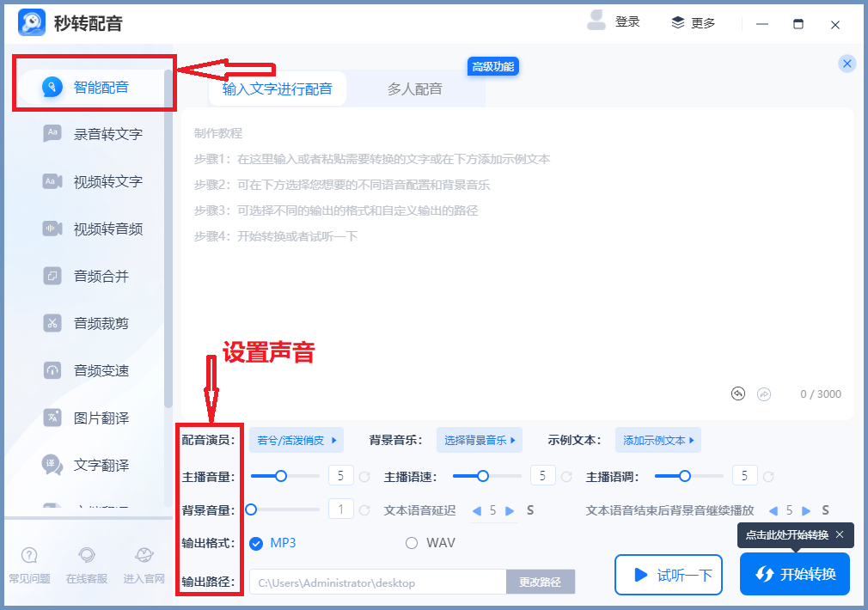Click 试听一下 preview button
Image resolution: width=868 pixels, height=610 pixels.
click(x=668, y=575)
